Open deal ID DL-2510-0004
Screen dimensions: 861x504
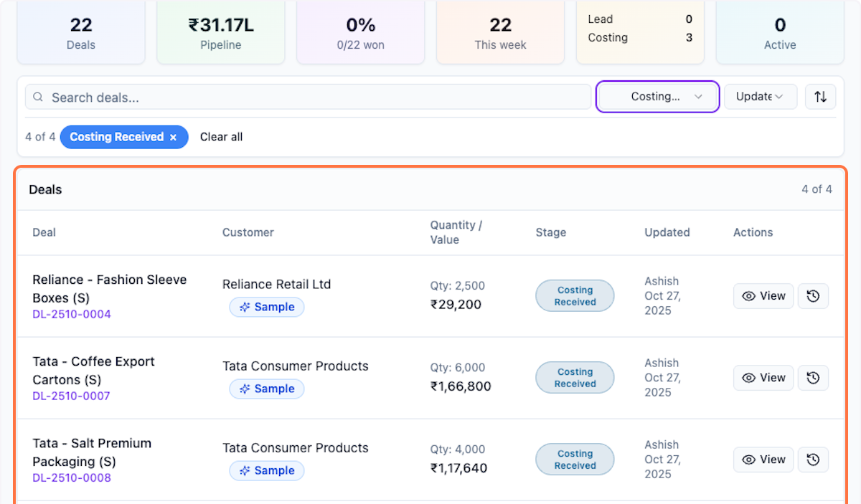tap(72, 314)
